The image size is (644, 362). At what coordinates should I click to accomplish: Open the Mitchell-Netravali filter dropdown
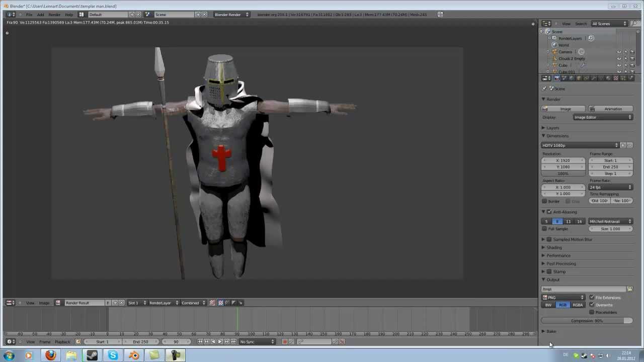610,221
